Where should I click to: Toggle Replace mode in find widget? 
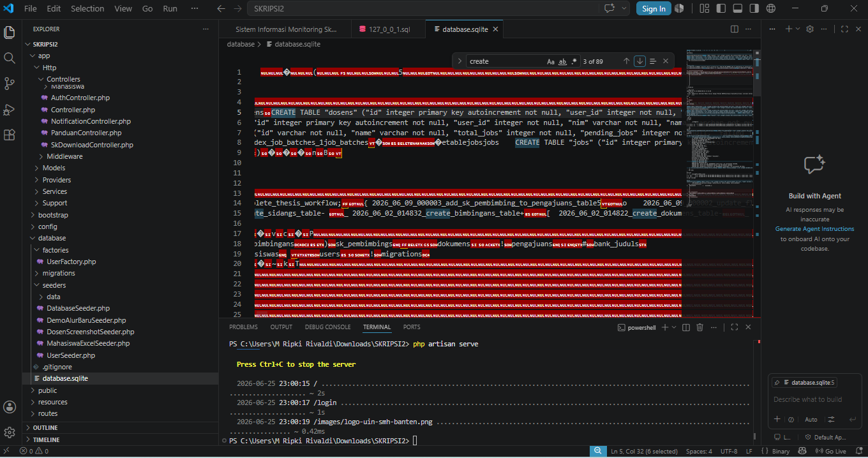point(460,61)
